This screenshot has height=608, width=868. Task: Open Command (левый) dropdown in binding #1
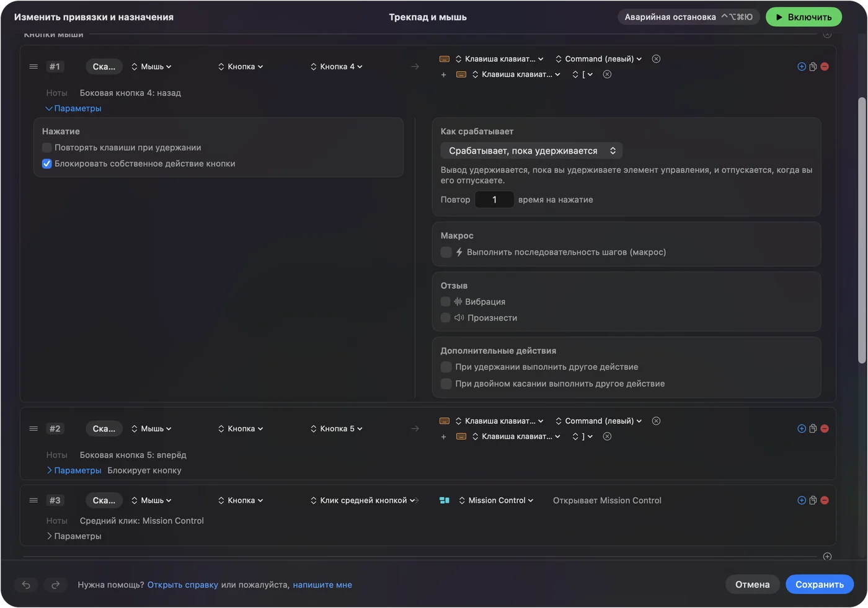598,59
